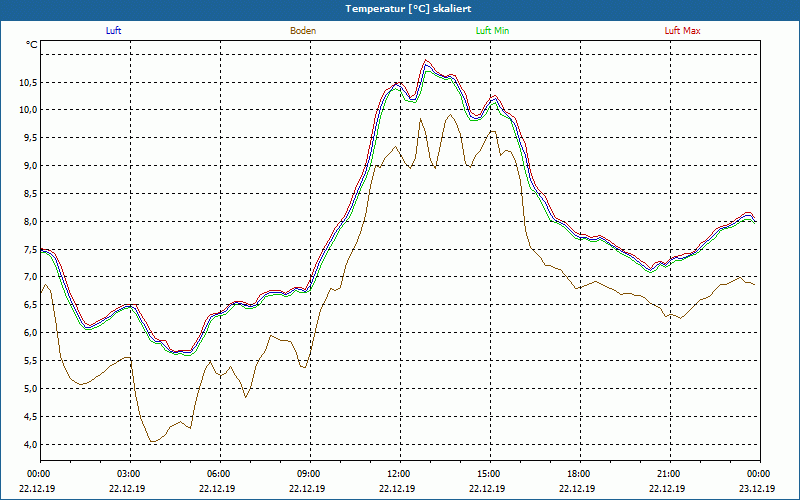
Task: Click the blue Luft legend label
Action: pos(113,31)
